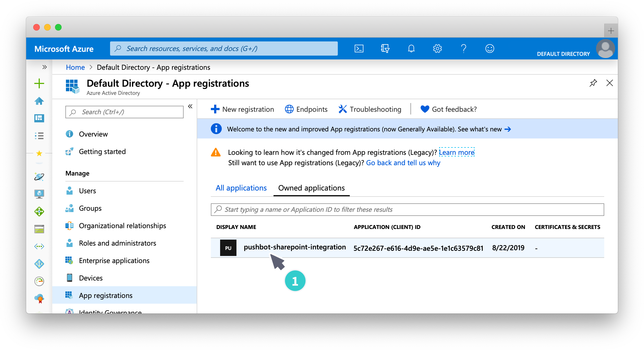
Task: Click CREATED ON column header
Action: [x=508, y=227]
